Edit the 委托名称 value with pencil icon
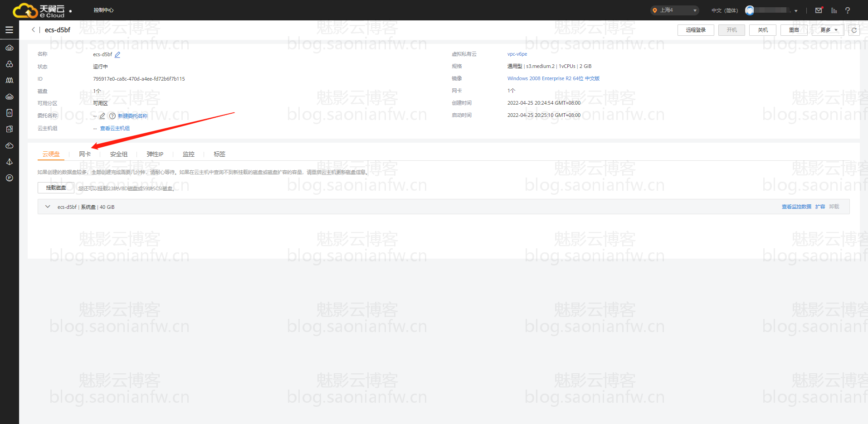 (x=102, y=116)
